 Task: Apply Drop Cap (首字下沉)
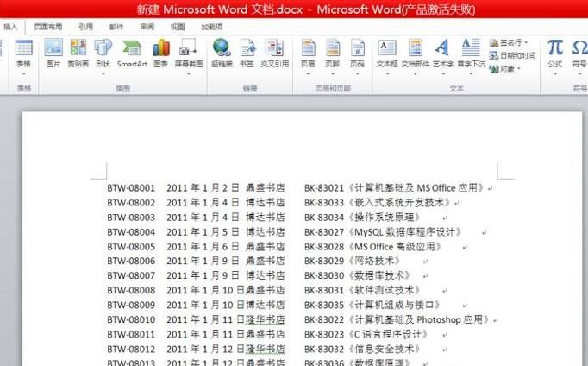(x=472, y=56)
